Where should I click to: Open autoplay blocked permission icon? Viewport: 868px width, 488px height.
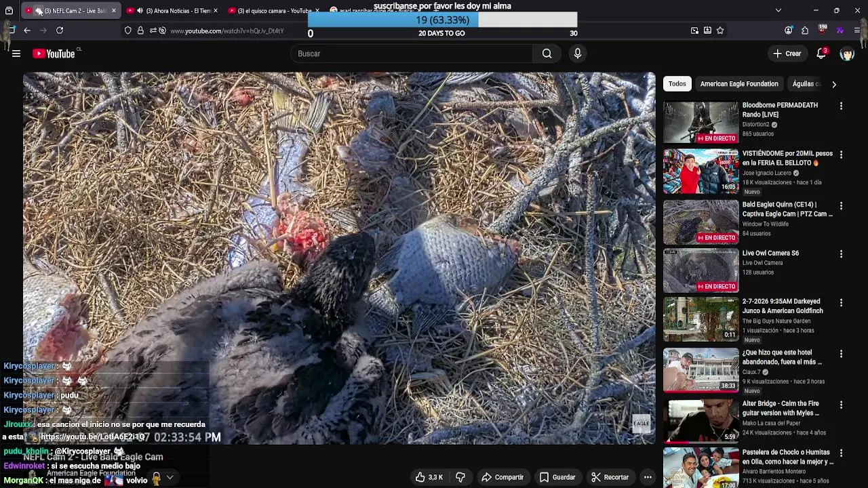coord(162,30)
